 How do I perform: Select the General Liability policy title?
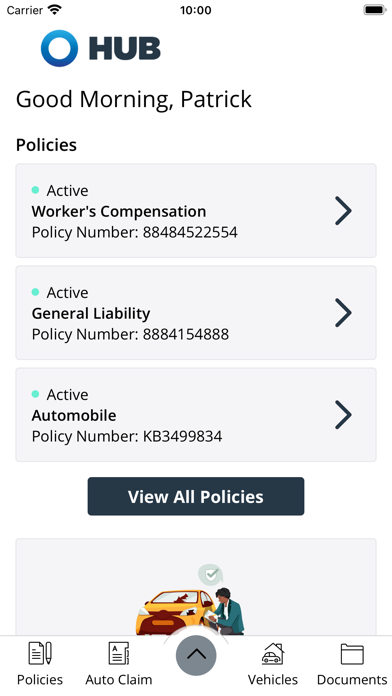91,313
